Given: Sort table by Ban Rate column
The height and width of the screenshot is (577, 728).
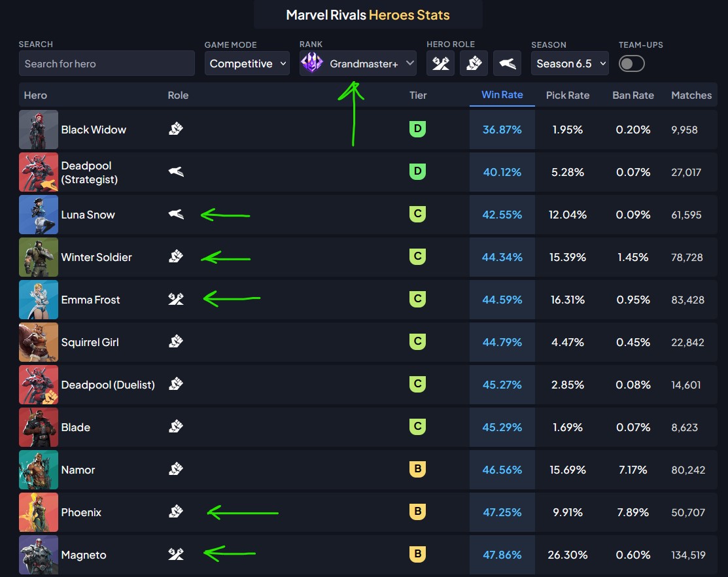Looking at the screenshot, I should 633,95.
